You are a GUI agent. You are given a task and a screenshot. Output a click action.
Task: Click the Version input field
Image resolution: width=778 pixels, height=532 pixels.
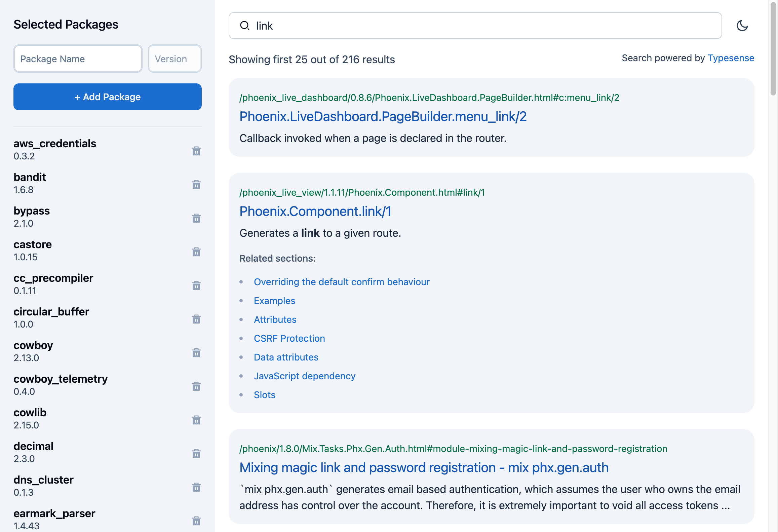click(x=174, y=59)
